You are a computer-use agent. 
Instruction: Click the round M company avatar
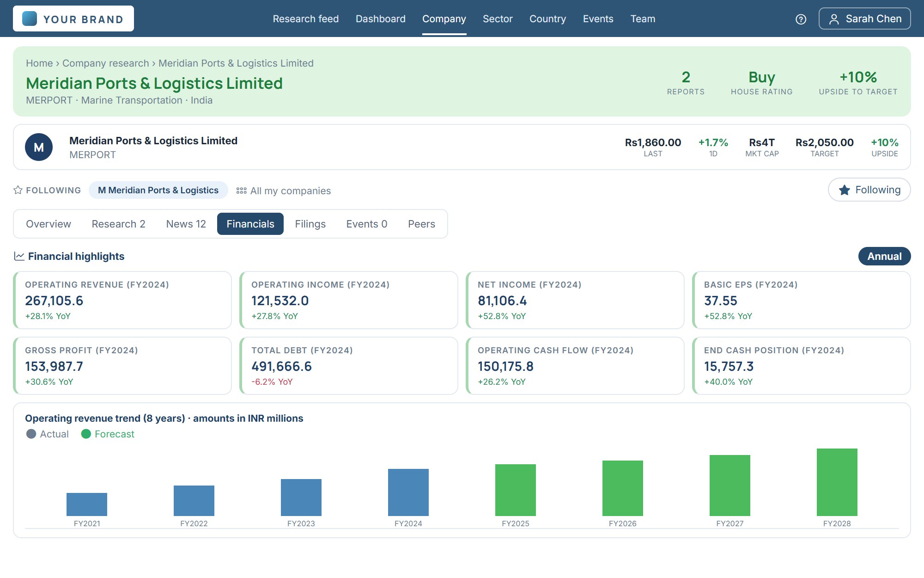[39, 147]
